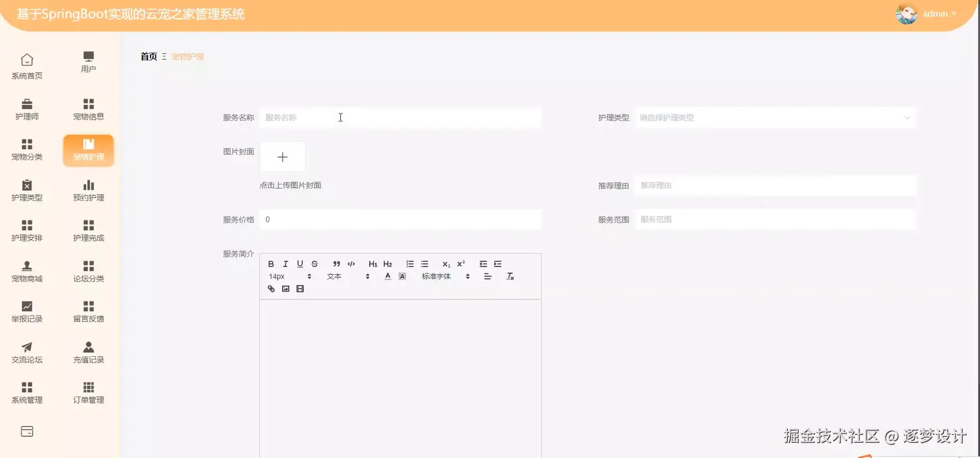Viewport: 980px width, 458px height.
Task: Apply Heading 1 style
Action: click(x=373, y=264)
